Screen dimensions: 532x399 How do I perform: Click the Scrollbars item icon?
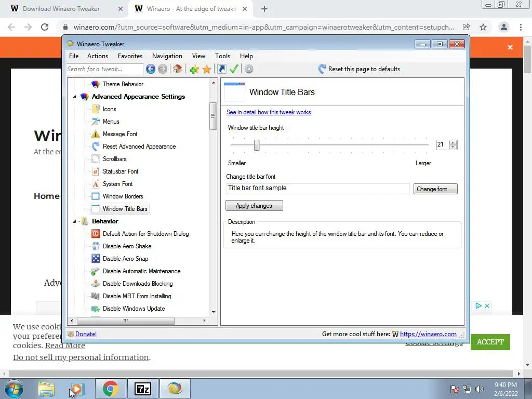tap(96, 159)
